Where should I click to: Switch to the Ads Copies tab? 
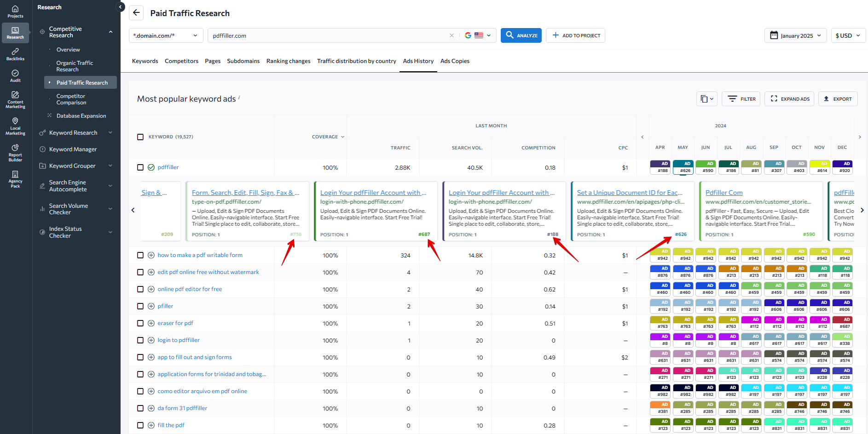(x=455, y=61)
